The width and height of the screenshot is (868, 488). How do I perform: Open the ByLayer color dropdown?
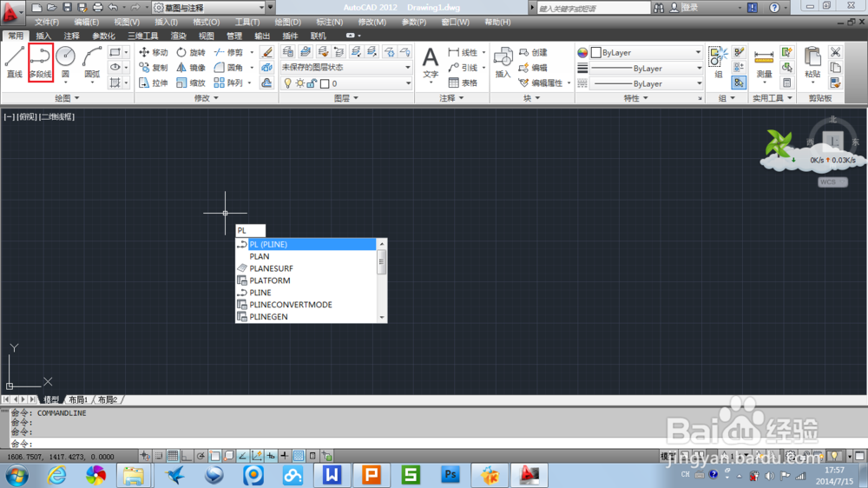point(647,53)
